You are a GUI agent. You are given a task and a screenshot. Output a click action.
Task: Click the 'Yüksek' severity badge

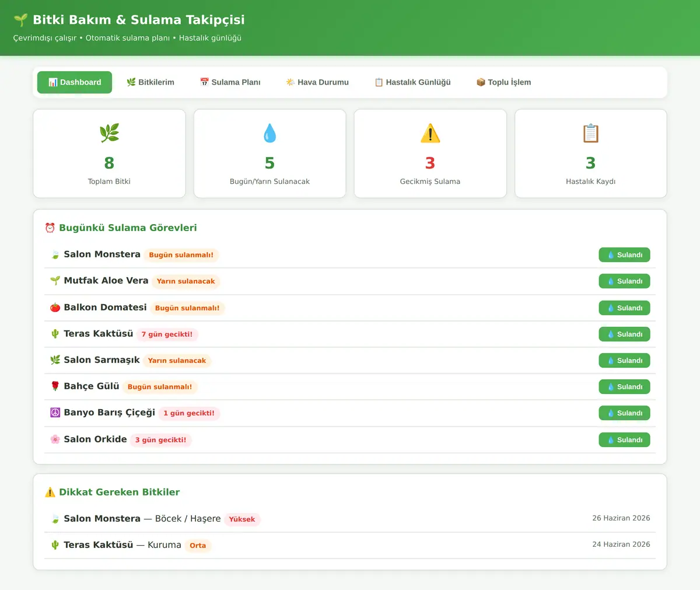(x=242, y=519)
